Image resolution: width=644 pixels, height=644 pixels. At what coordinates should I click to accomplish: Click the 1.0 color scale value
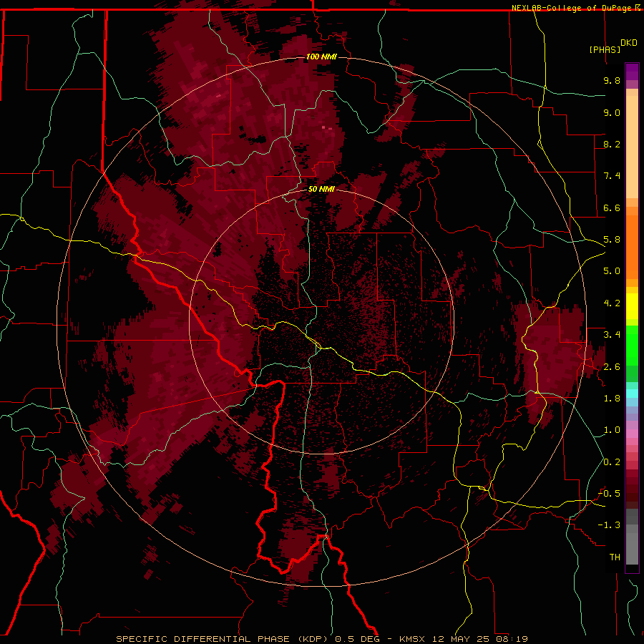click(x=612, y=430)
